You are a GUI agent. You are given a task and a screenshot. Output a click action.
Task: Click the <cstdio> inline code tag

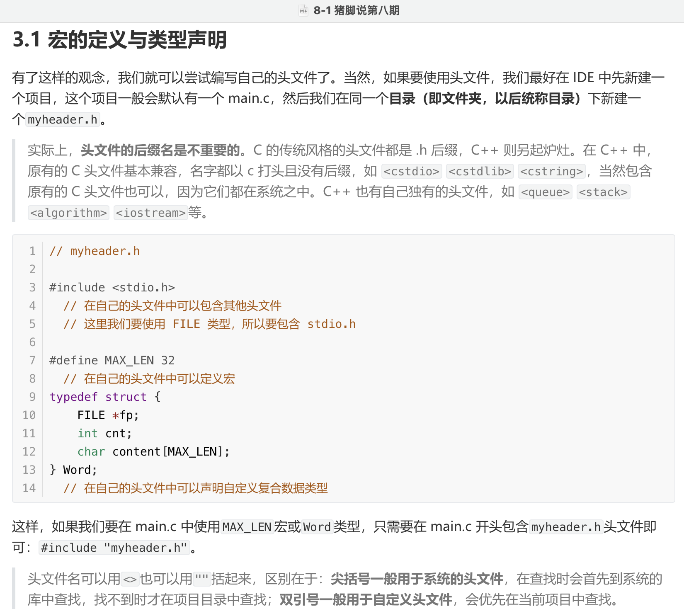pyautogui.click(x=411, y=171)
